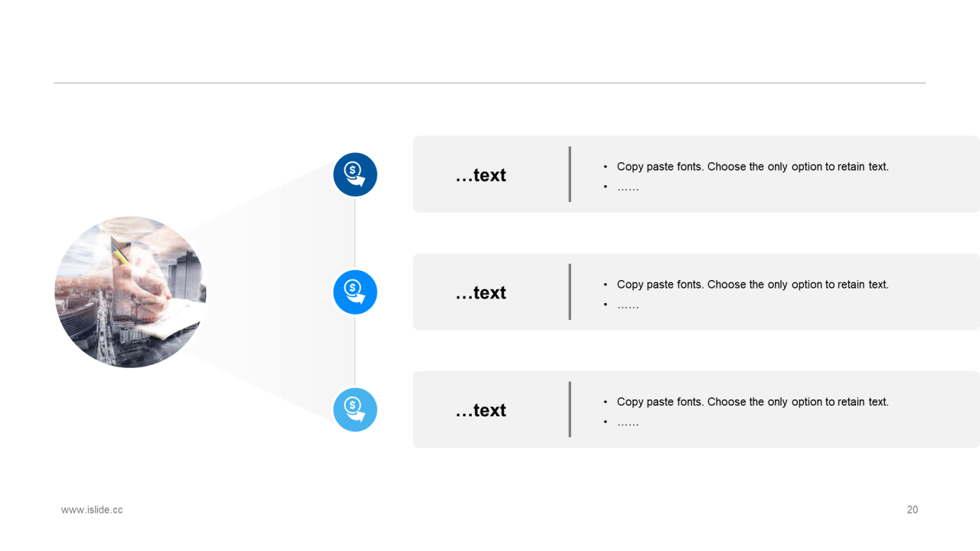Click the "……" bullet in the top box

(x=628, y=187)
